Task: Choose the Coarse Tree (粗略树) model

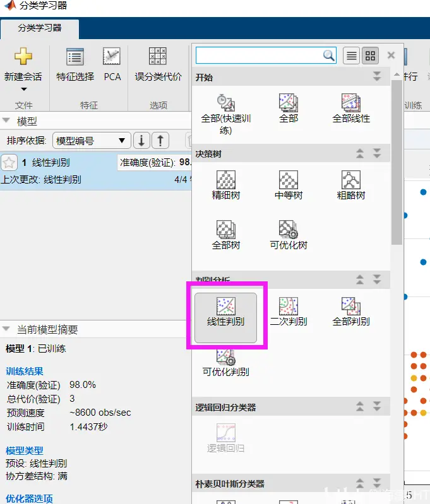Action: [351, 185]
